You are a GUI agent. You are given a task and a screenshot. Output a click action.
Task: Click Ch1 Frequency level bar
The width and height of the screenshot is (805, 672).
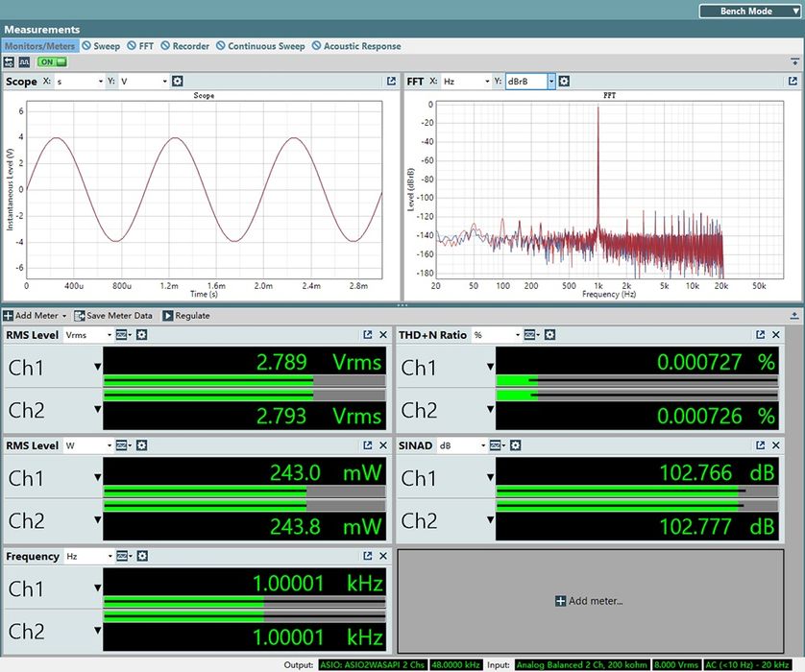pos(244,601)
